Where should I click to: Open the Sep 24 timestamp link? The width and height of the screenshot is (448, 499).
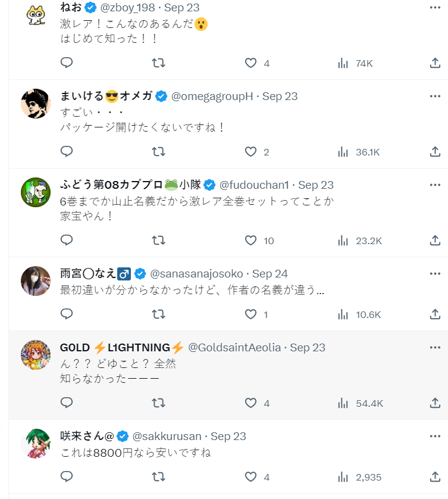tap(270, 274)
